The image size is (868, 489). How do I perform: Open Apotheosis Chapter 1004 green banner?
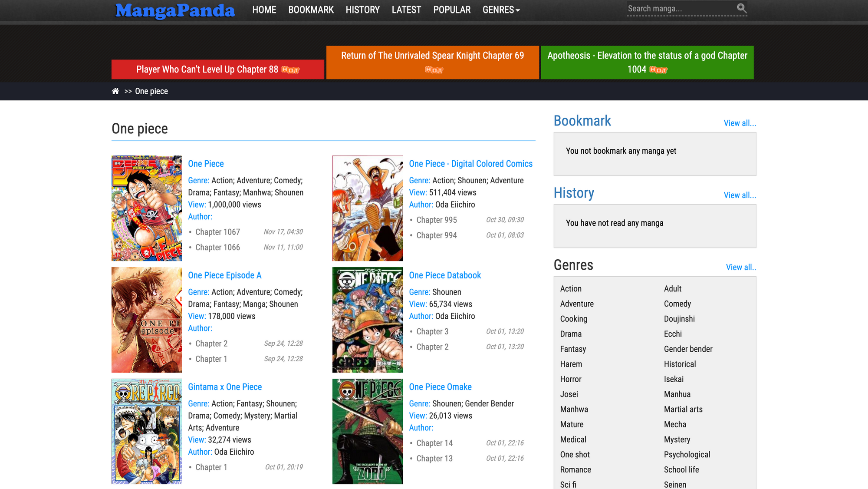click(647, 63)
